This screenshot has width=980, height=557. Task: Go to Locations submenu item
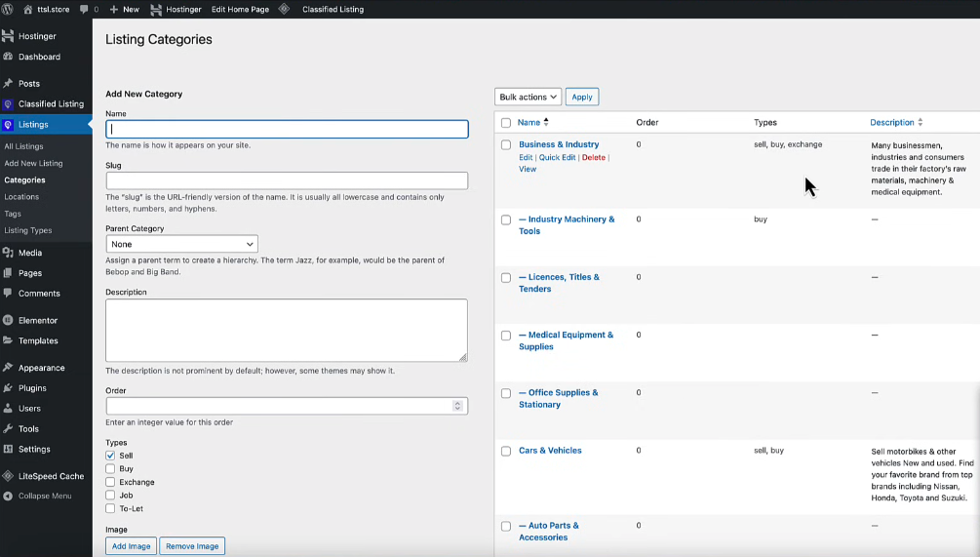[21, 197]
